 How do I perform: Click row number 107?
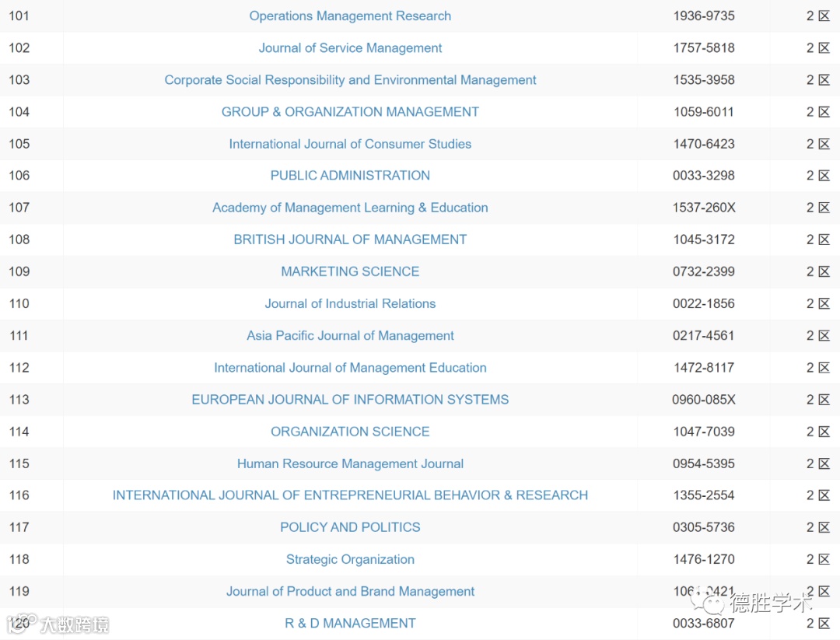click(x=19, y=208)
